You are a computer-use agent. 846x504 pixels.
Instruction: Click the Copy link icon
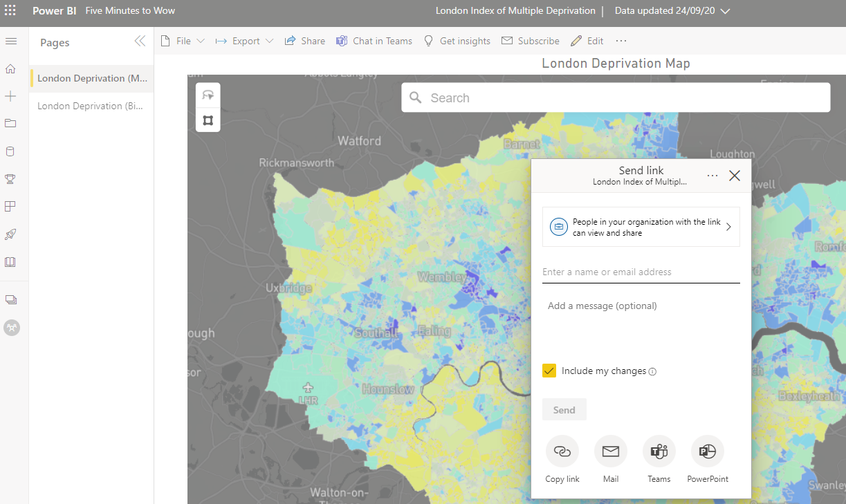click(562, 452)
